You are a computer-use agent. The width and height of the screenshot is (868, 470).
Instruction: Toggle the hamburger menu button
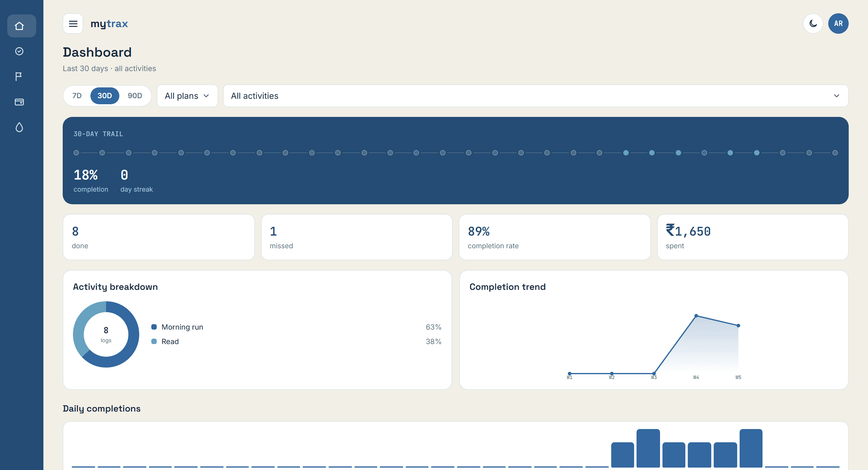(73, 23)
